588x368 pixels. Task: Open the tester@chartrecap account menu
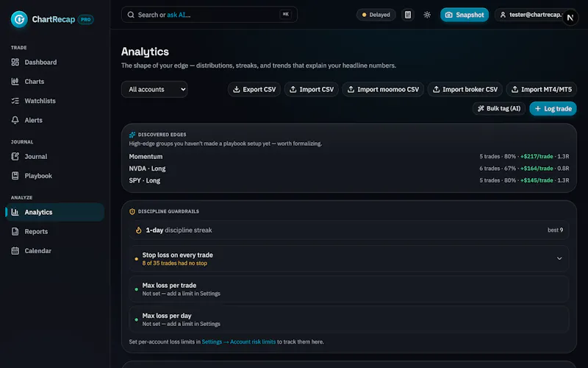tap(531, 15)
